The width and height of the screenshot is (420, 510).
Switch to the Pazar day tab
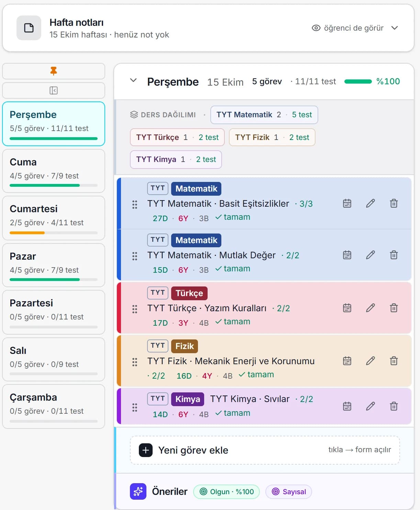[x=54, y=265]
